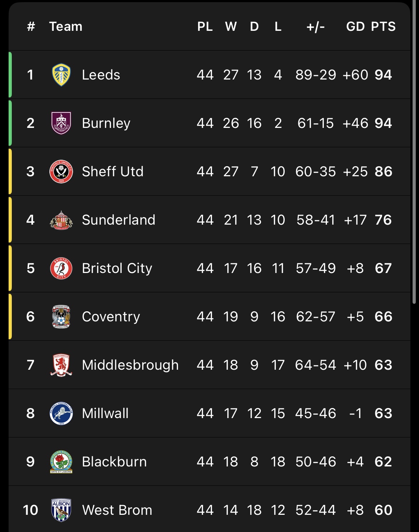
Task: Open the Sunderland crest icon
Action: [x=61, y=220]
